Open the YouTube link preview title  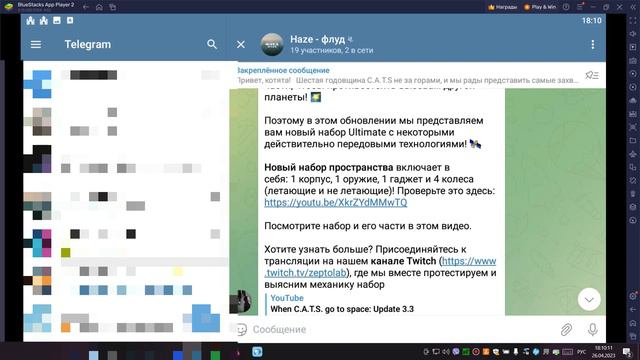pyautogui.click(x=342, y=309)
